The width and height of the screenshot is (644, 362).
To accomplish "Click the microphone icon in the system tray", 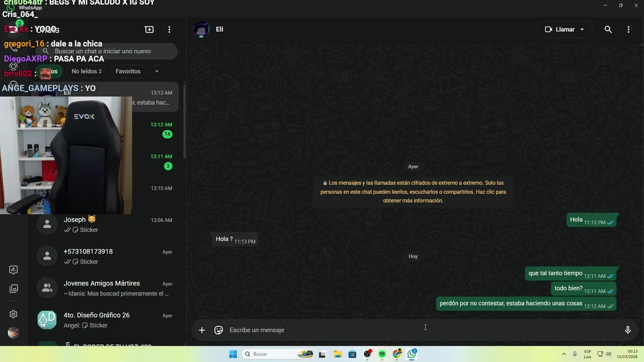I will coord(575,354).
